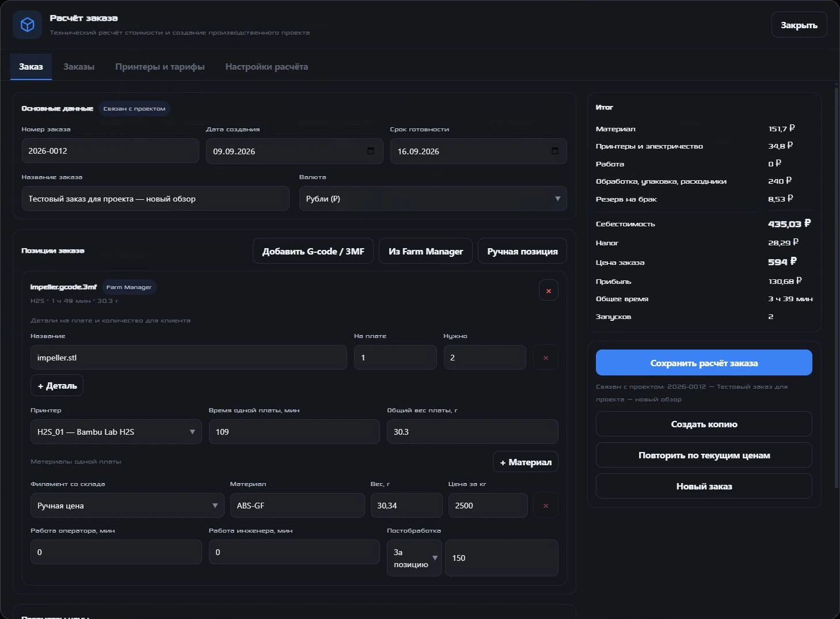Remove the ABS-GF material row
The height and width of the screenshot is (619, 840).
click(x=545, y=506)
